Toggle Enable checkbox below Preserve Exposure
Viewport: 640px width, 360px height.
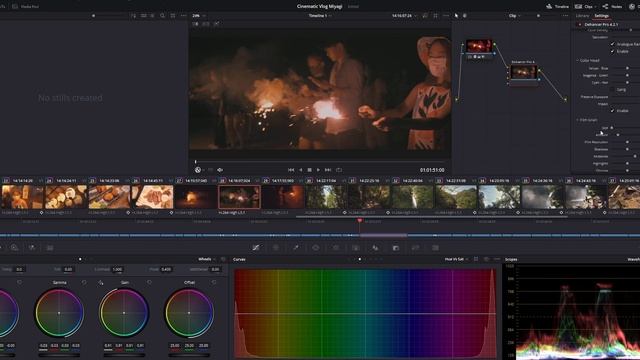612,111
